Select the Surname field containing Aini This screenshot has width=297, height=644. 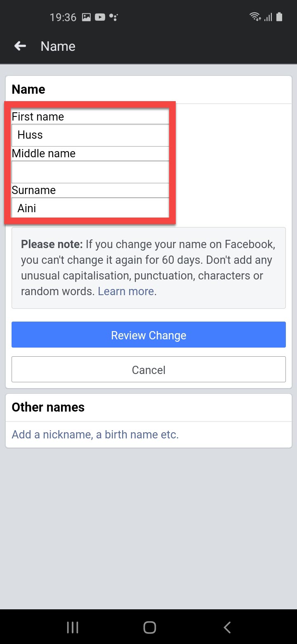click(x=90, y=208)
